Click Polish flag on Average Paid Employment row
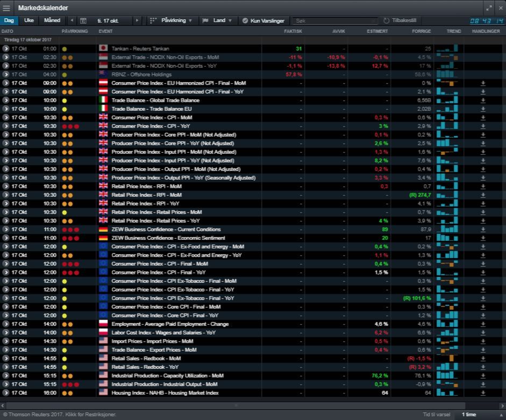The width and height of the screenshot is (506, 420). 103,324
